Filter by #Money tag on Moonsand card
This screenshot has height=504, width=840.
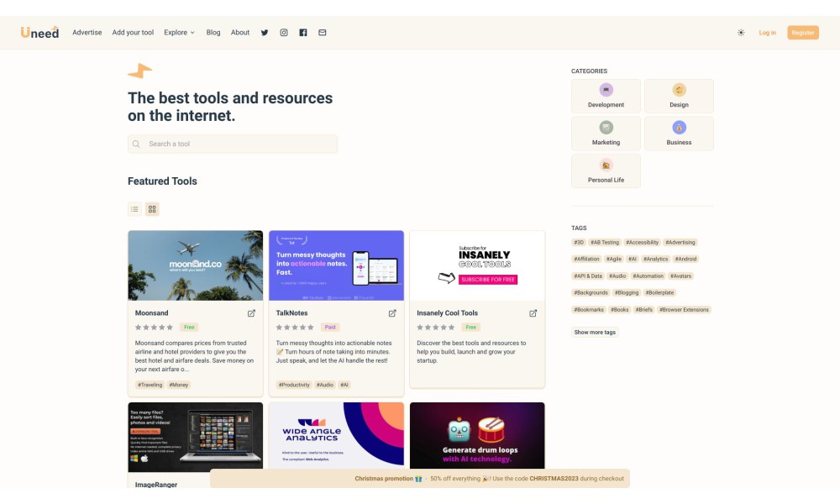point(178,385)
